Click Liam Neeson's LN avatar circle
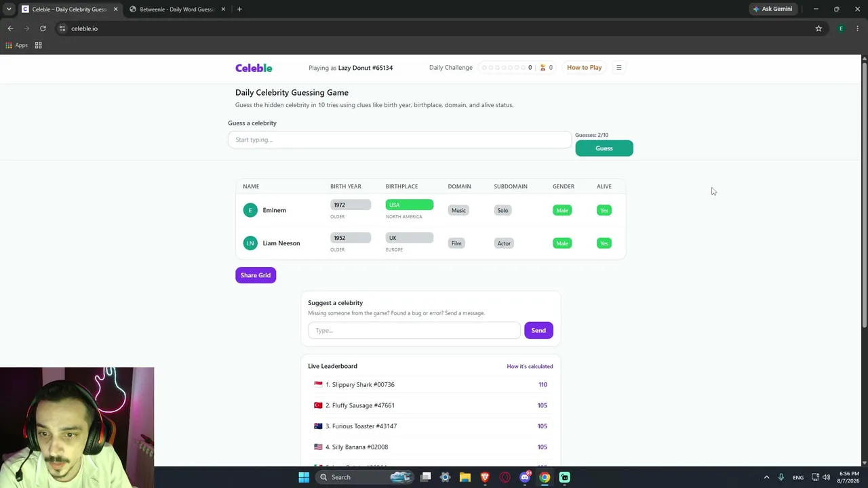 (250, 243)
